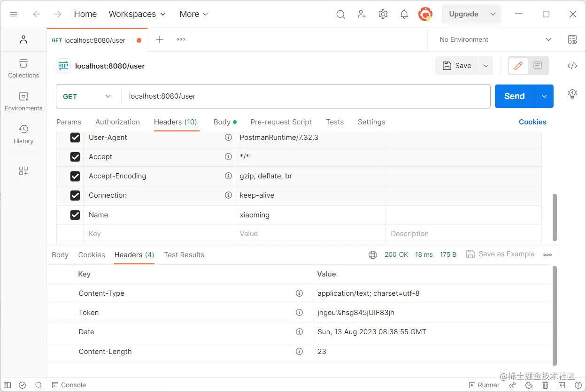Go forward with the right arrow
Image resolution: width=586 pixels, height=392 pixels.
pos(57,14)
